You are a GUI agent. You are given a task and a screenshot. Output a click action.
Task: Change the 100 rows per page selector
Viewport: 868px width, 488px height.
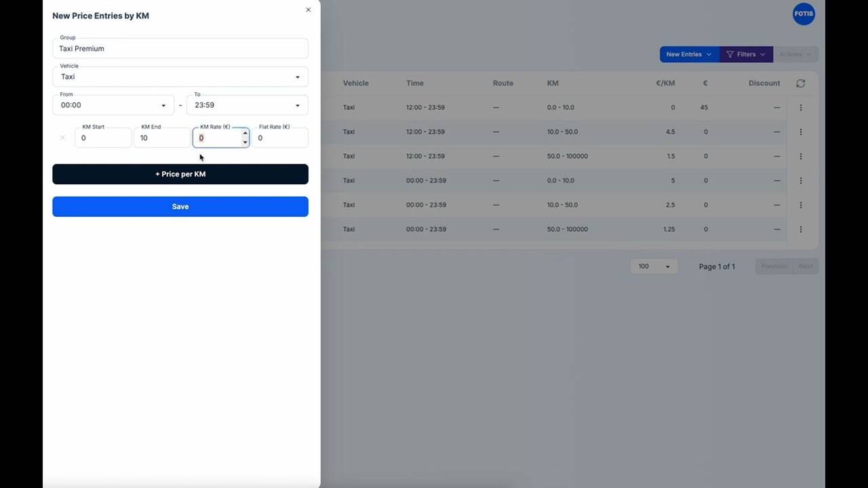[654, 266]
